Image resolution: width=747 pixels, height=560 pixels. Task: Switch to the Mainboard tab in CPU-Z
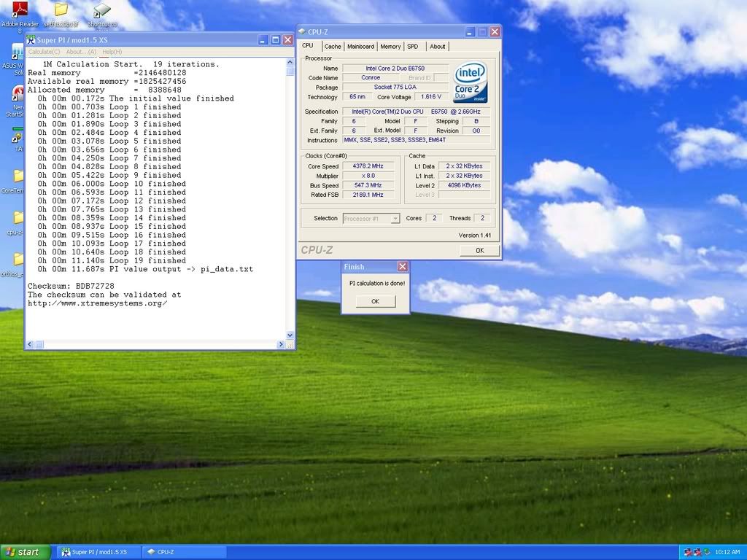(x=360, y=47)
